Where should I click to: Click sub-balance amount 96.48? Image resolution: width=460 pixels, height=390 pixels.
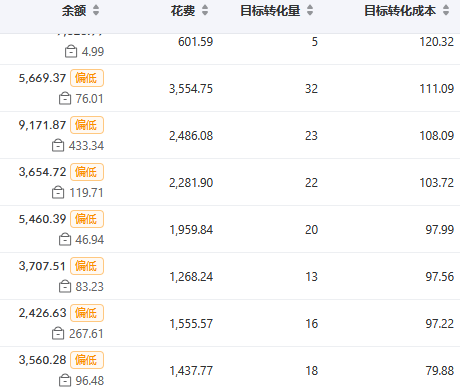pyautogui.click(x=89, y=381)
